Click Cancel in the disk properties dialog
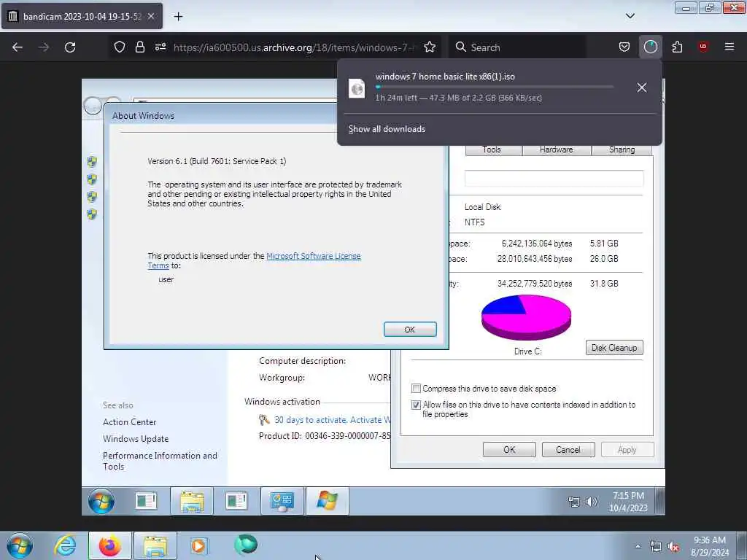747x560 pixels. click(x=568, y=449)
